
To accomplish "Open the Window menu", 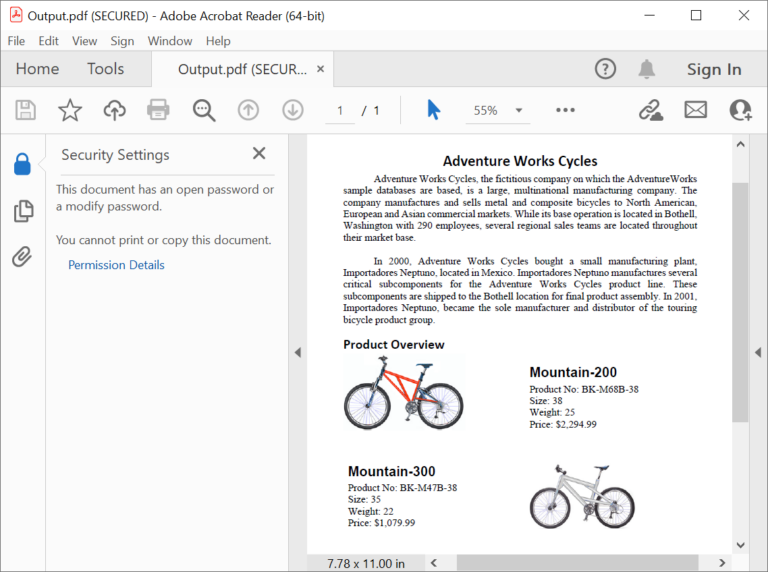I will (x=169, y=41).
